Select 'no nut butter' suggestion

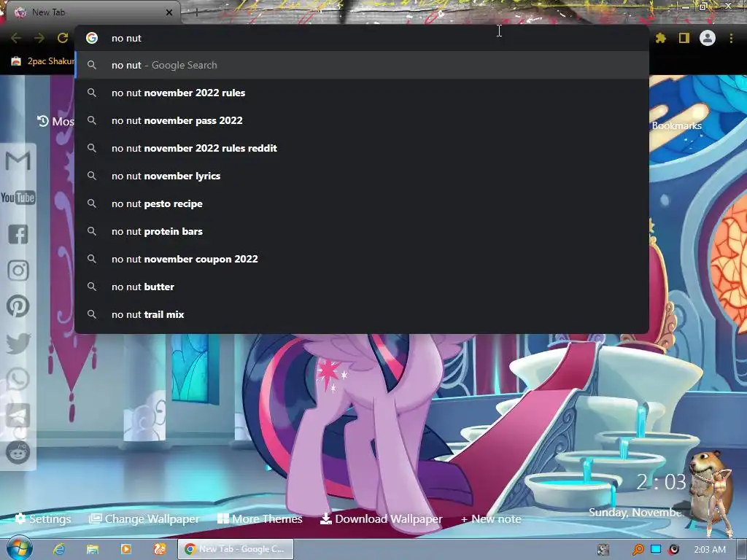tap(362, 287)
